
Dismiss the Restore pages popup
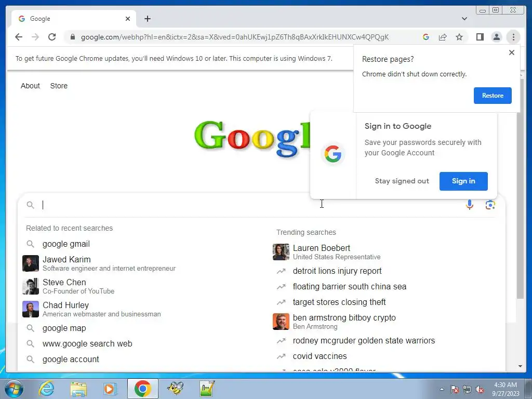tap(512, 52)
